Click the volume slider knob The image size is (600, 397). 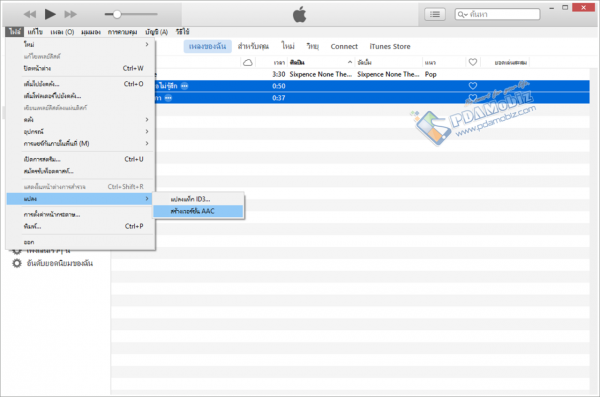[117, 14]
